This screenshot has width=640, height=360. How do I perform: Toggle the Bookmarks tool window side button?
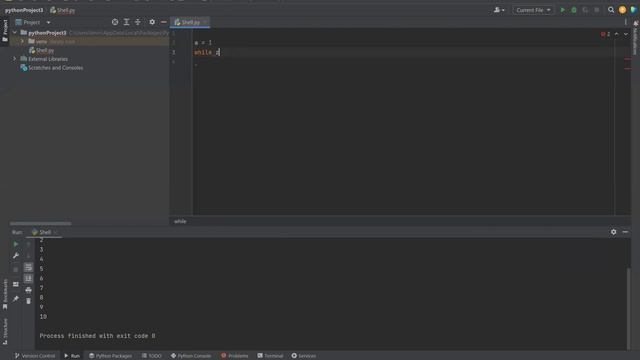[x=5, y=294]
